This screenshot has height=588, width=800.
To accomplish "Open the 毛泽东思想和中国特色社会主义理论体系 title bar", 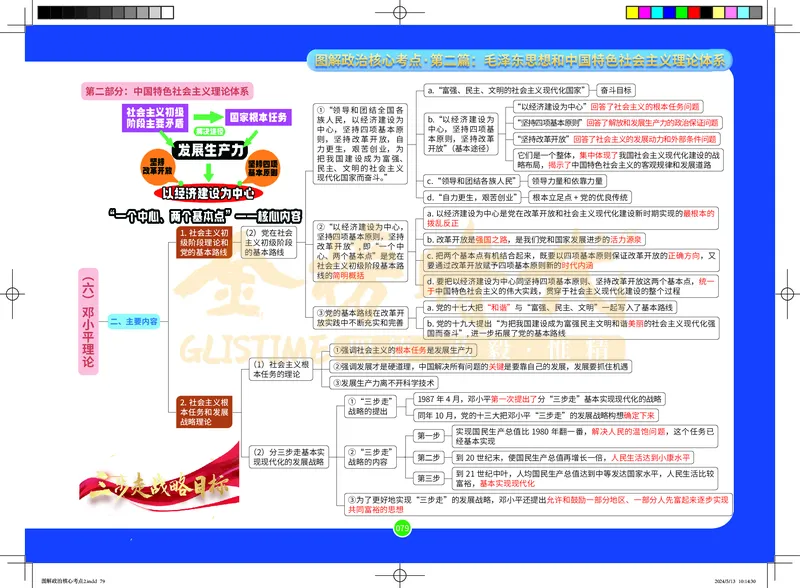I will [x=520, y=60].
